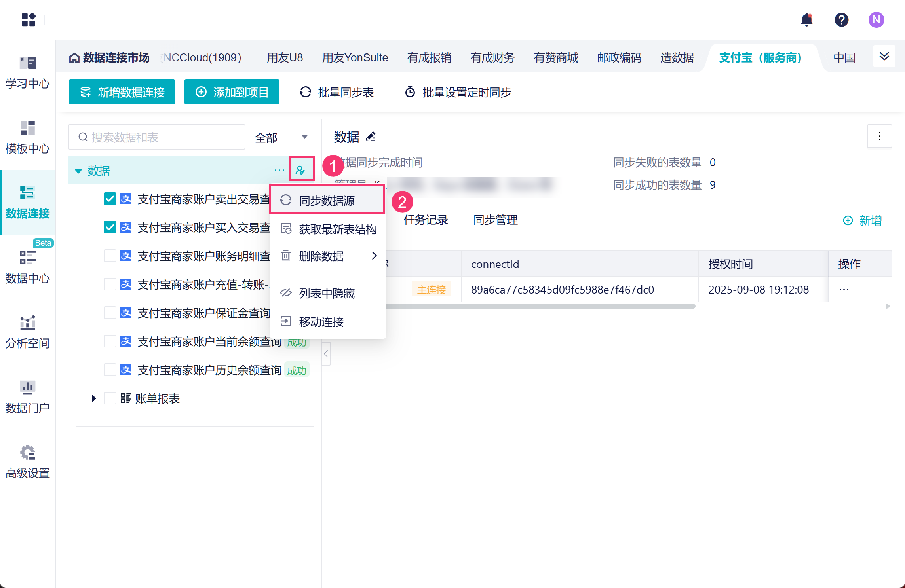Screen dimensions: 905x588
Task: Check the 账单报表 checkbox
Action: pyautogui.click(x=110, y=398)
